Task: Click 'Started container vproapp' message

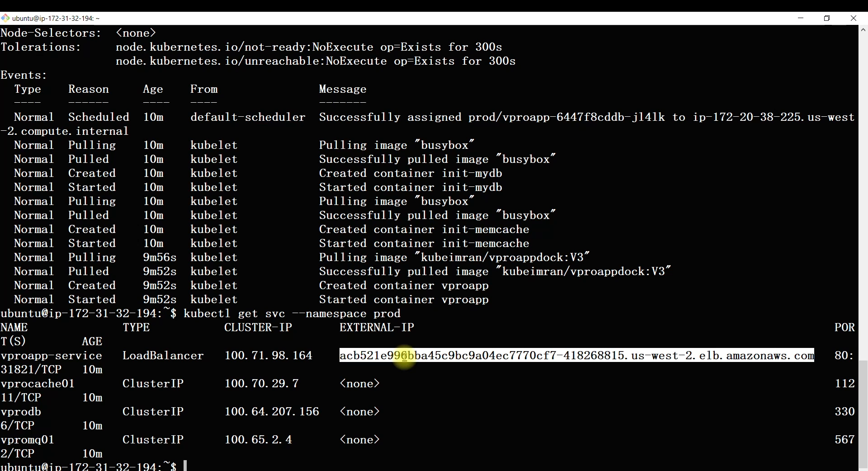Action: click(404, 300)
